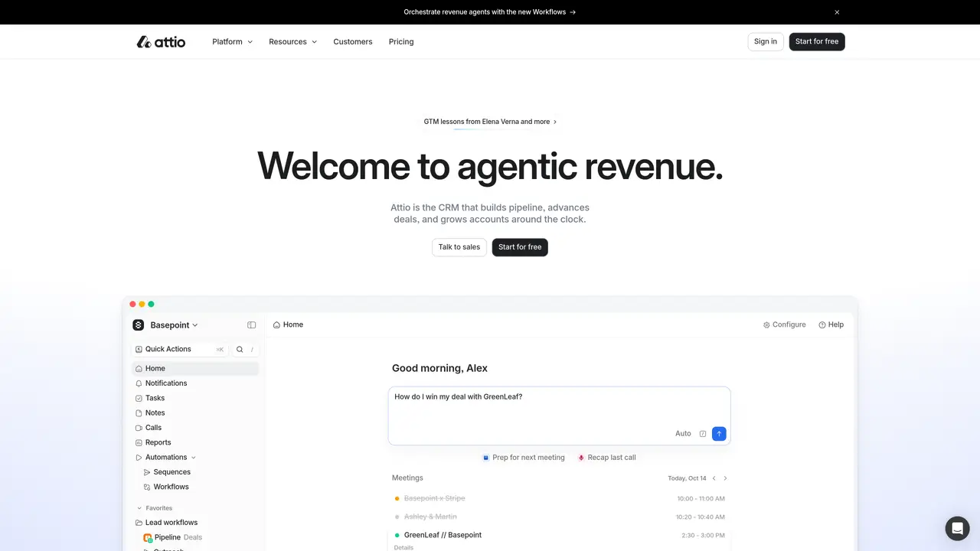The height and width of the screenshot is (551, 980).
Task: Open the Basepoint workspace switcher
Action: pos(166,325)
